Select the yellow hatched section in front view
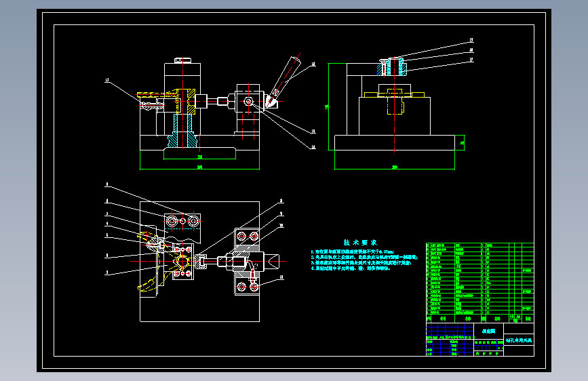 point(186,101)
